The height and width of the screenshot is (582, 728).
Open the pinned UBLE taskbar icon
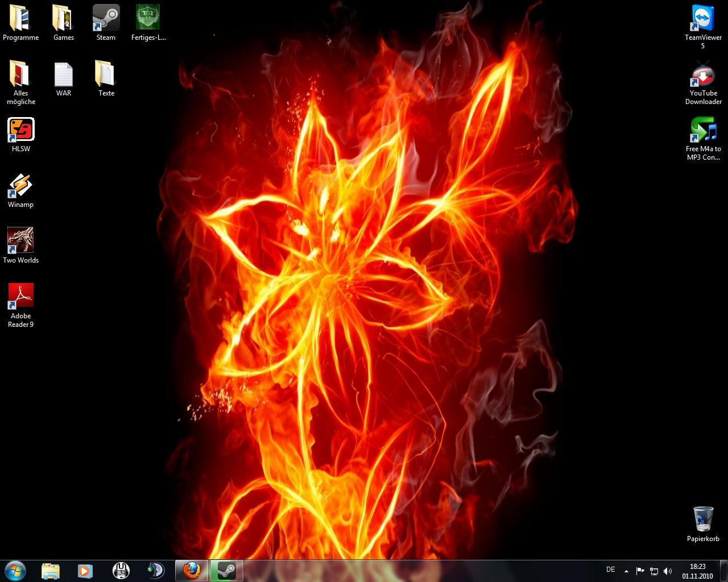click(x=121, y=571)
